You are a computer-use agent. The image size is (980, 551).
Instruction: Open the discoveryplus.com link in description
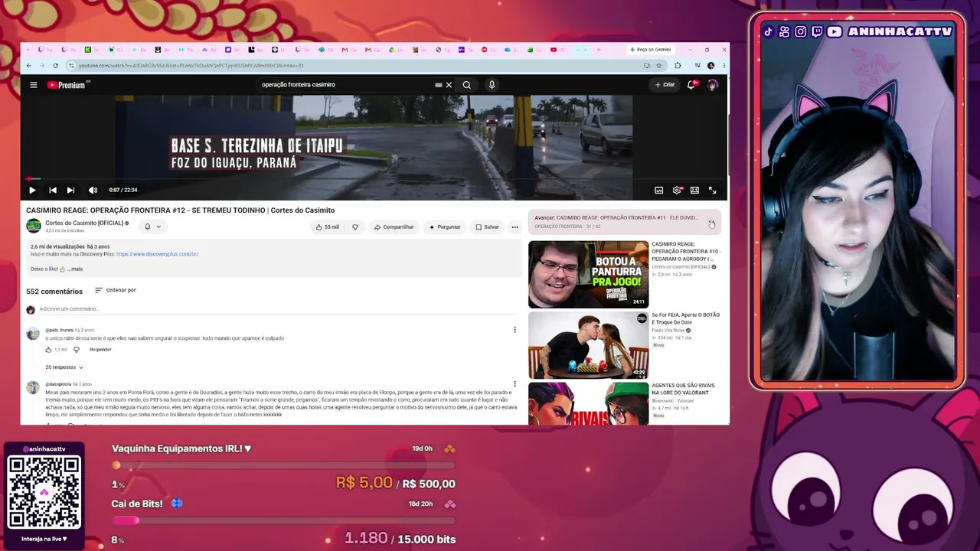coord(157,254)
